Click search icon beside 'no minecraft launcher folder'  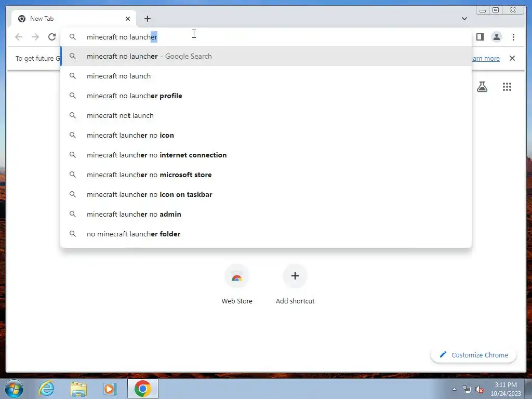(73, 234)
